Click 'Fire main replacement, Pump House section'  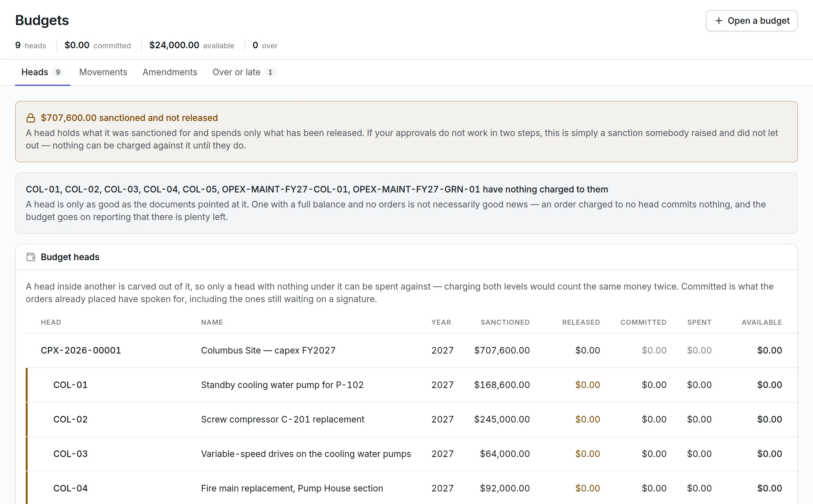[x=292, y=488]
